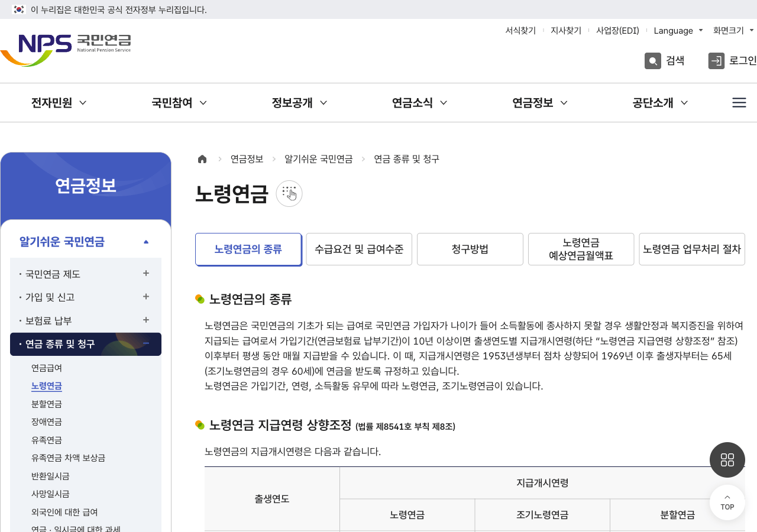Open 유족연금 차액 보상금 in the sidebar
Viewport: 757px width, 532px height.
68,458
